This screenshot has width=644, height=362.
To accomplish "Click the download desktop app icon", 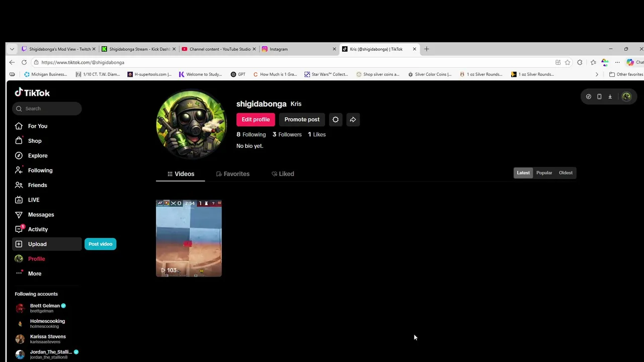I will pyautogui.click(x=610, y=97).
